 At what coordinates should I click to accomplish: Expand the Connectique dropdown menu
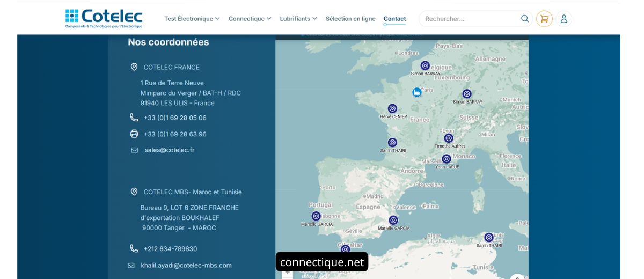[x=250, y=19]
